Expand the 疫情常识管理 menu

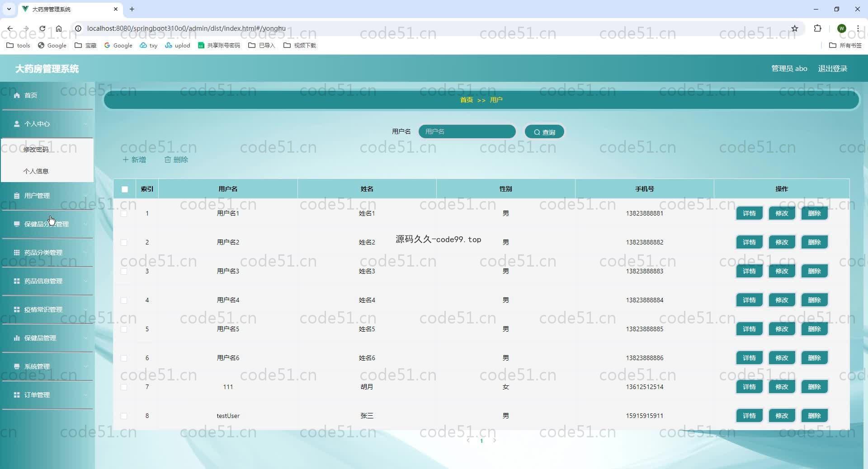[47, 310]
